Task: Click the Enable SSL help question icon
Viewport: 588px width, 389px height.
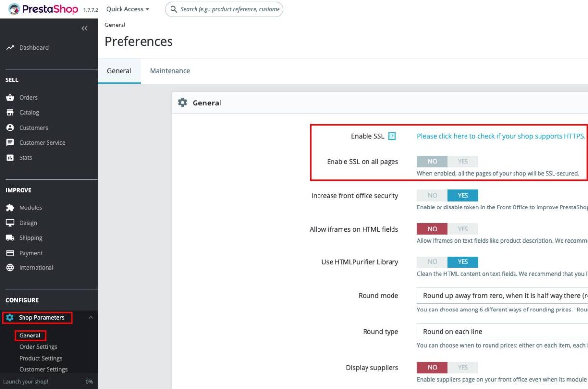Action: [x=392, y=136]
